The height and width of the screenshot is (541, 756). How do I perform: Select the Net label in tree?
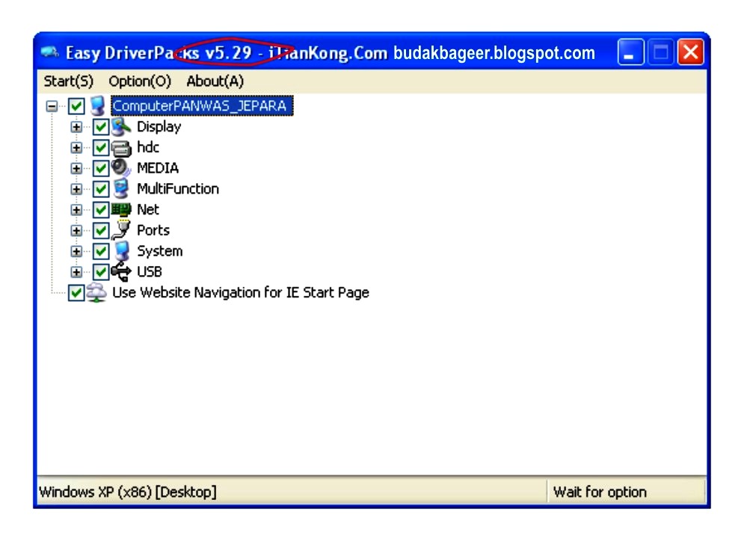148,209
